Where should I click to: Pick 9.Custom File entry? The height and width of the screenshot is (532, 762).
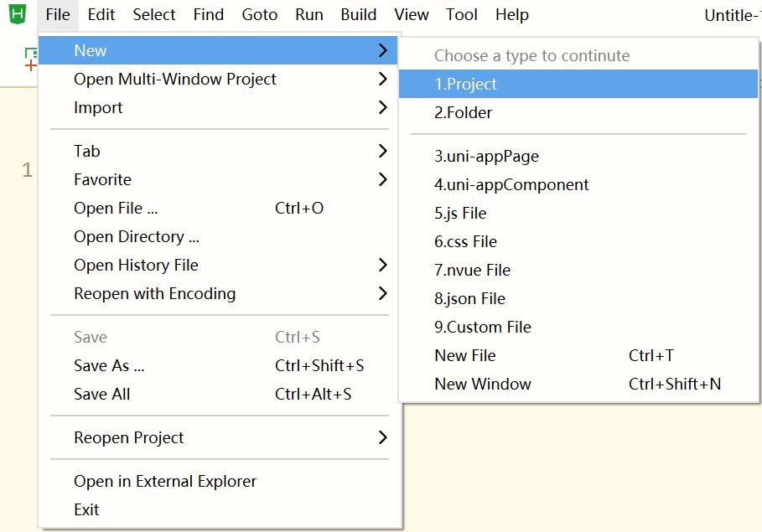pos(482,327)
